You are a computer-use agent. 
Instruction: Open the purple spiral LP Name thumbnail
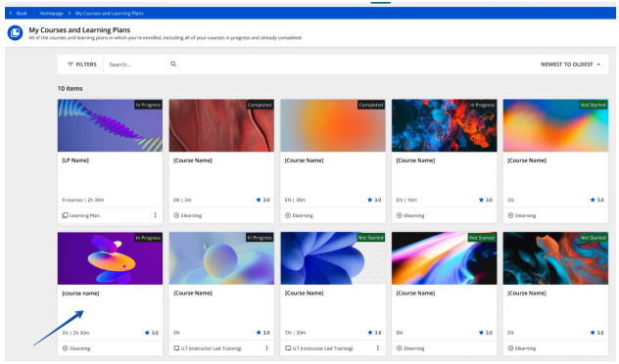point(110,125)
